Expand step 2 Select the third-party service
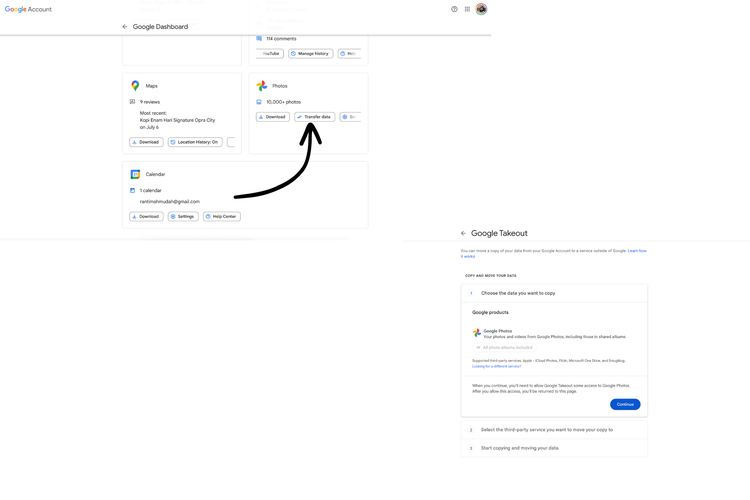750x500 pixels. (x=547, y=430)
